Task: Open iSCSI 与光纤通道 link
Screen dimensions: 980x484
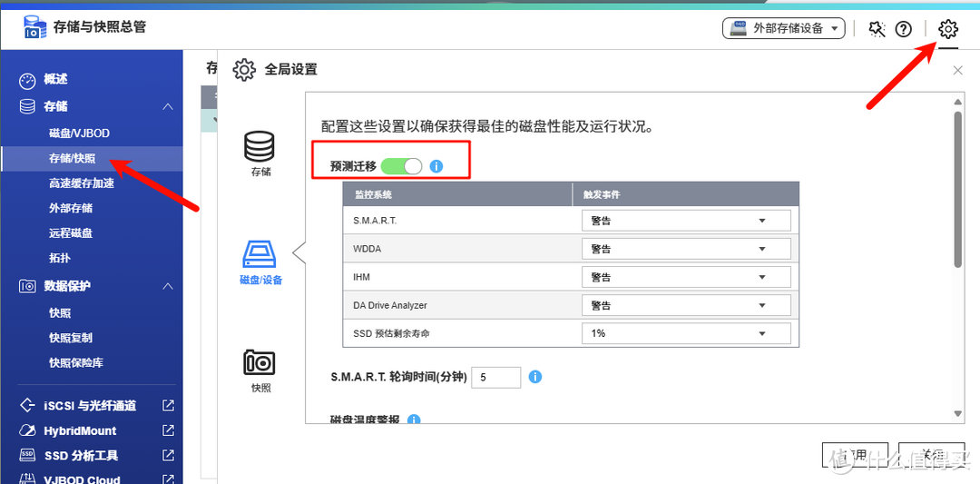Action: [x=90, y=406]
